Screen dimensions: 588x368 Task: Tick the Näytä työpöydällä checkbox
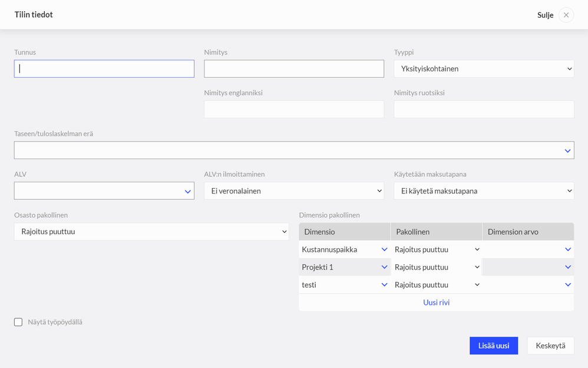click(x=18, y=322)
